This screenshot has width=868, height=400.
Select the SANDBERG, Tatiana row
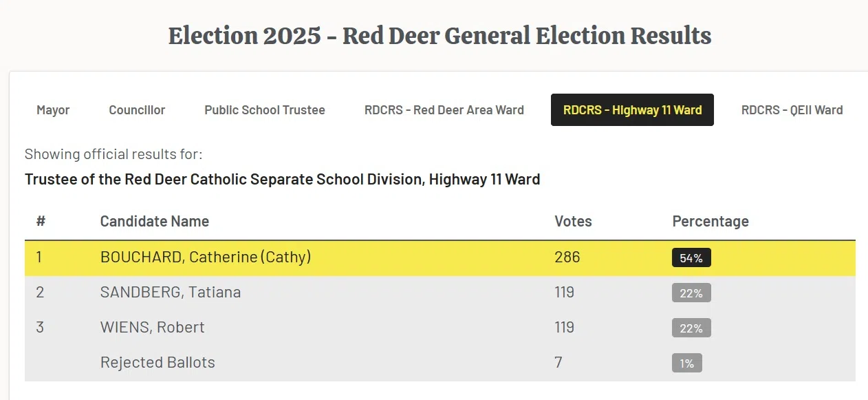point(171,293)
